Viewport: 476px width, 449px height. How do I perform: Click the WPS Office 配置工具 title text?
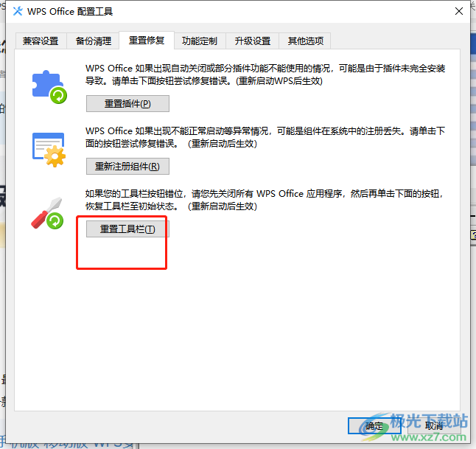70,12
